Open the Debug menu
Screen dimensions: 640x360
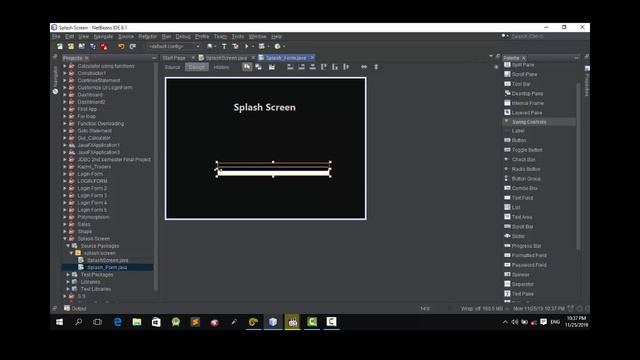click(x=183, y=37)
